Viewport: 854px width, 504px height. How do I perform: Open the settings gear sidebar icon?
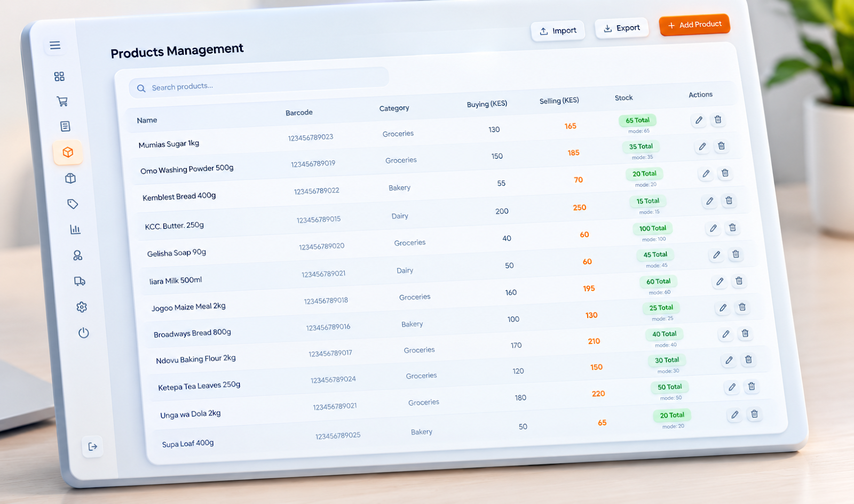(82, 307)
